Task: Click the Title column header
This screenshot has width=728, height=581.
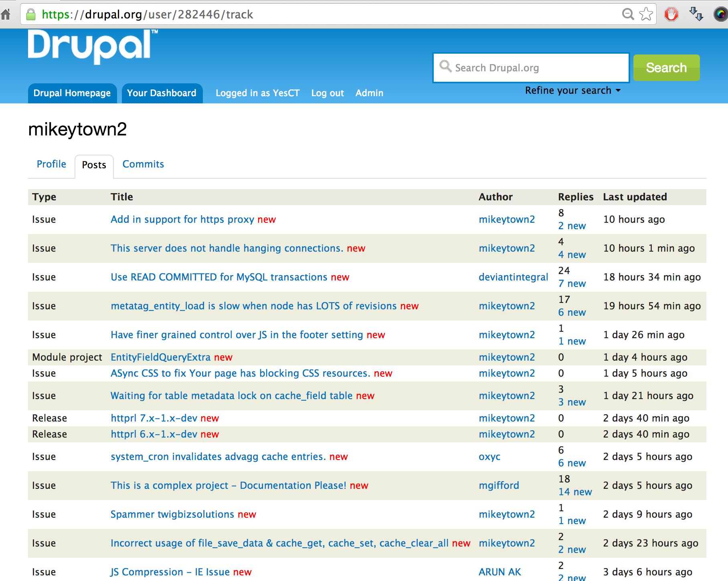Action: 122,197
